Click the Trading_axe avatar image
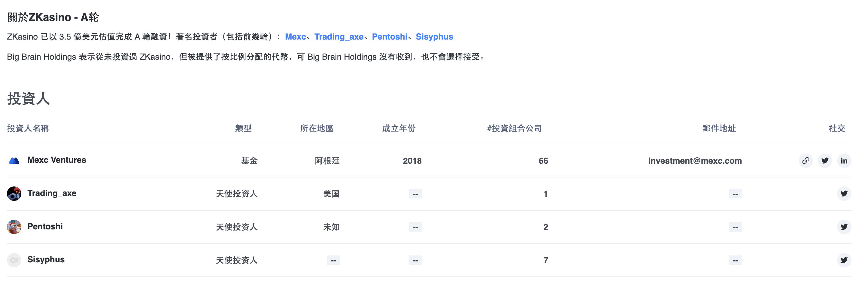The height and width of the screenshot is (289, 868). point(14,193)
